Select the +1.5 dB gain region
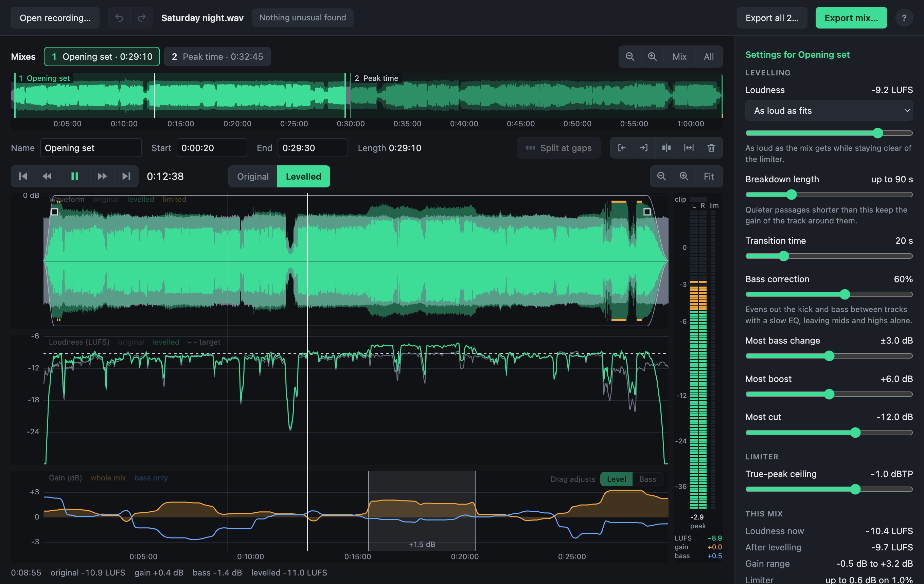This screenshot has width=924, height=584. click(422, 511)
